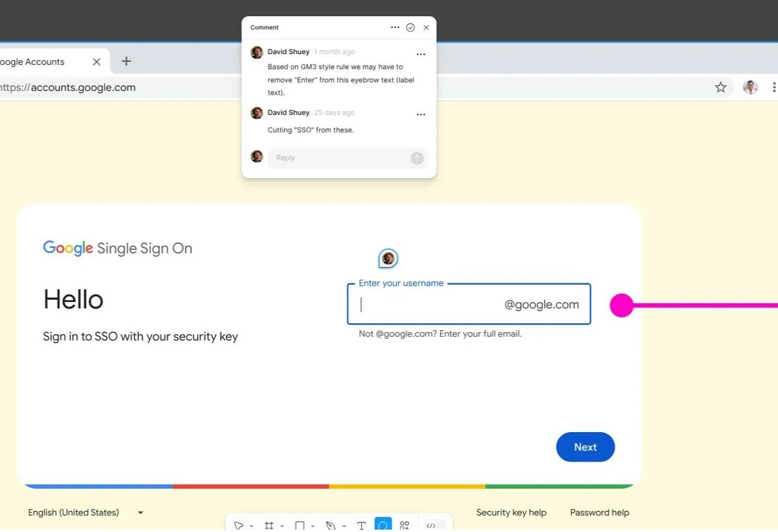Viewport: 778px width, 532px height.
Task: Expand the Move tool options chevron
Action: click(252, 527)
